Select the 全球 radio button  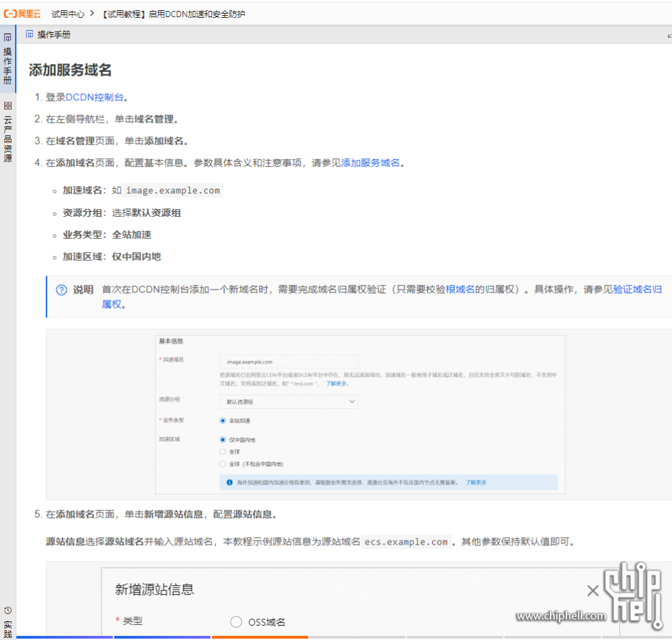223,452
